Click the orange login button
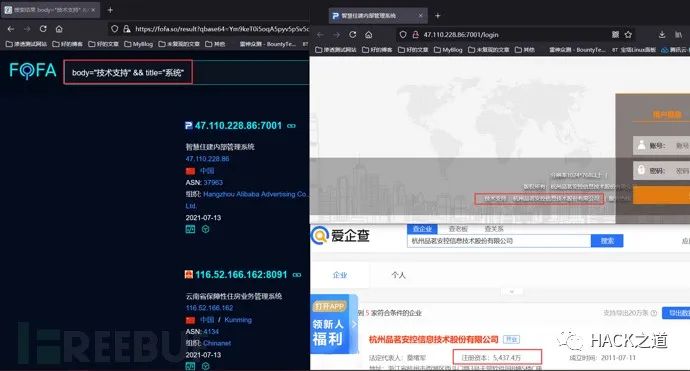 pos(661,195)
